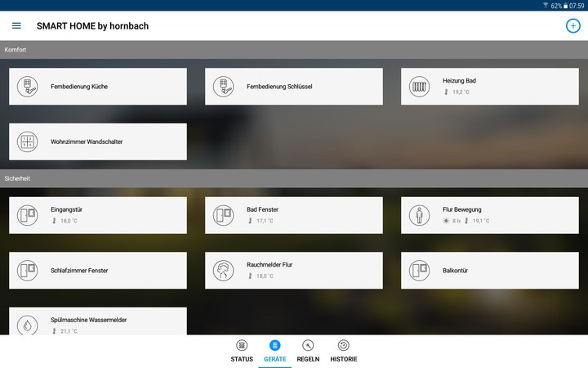Click the Balkontür door sensor icon

419,271
